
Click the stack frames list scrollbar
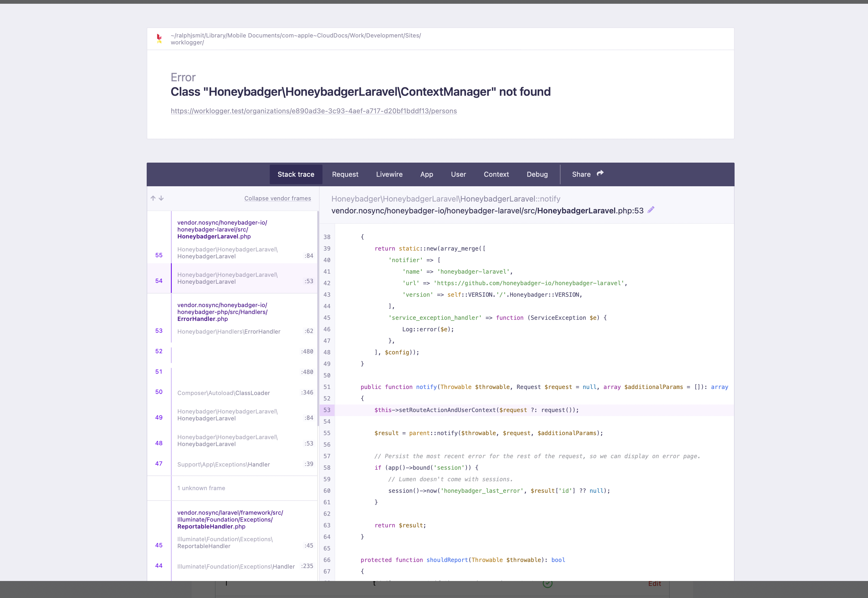tap(318, 319)
